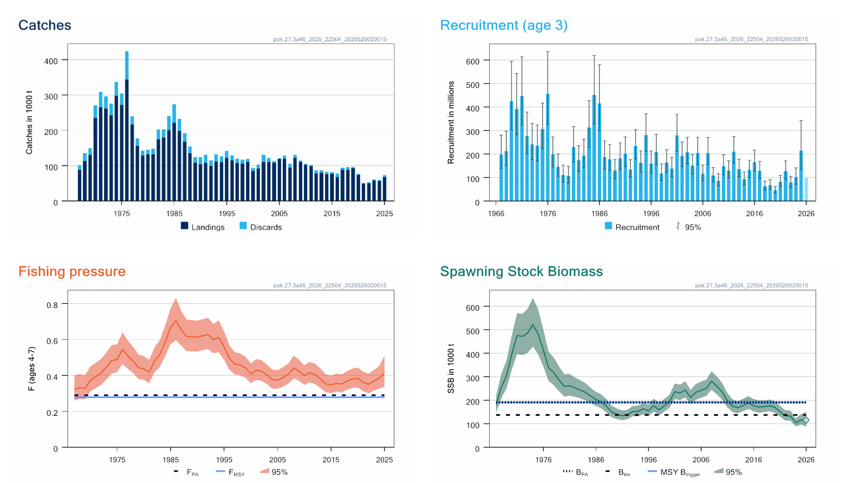The height and width of the screenshot is (483, 868).
Task: Click the FMSY blue line legend icon
Action: click(220, 471)
